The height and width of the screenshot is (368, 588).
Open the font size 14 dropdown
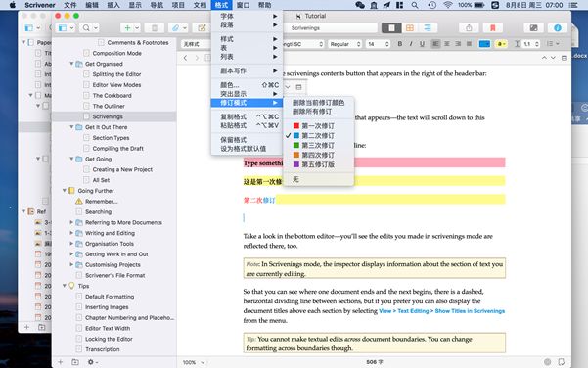379,44
